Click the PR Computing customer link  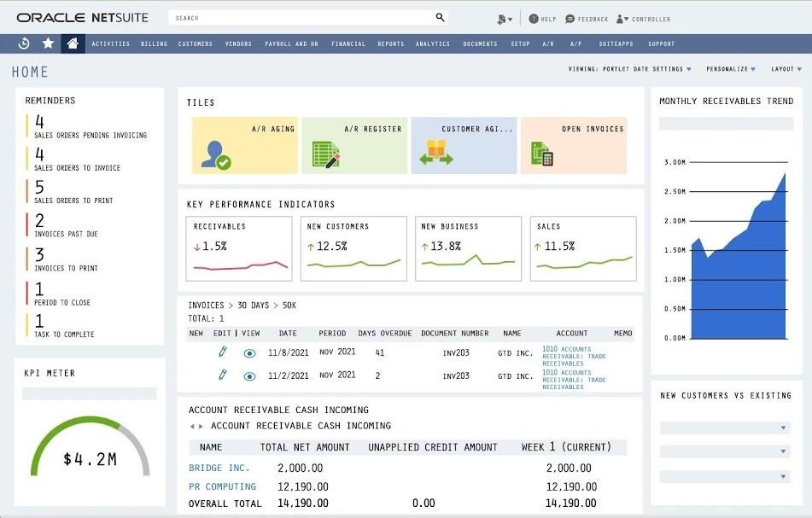[x=222, y=486]
